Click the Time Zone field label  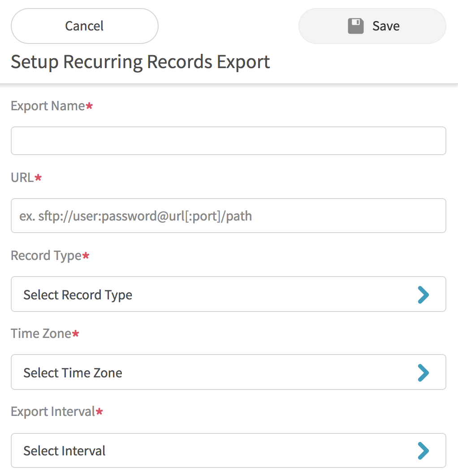click(x=41, y=333)
